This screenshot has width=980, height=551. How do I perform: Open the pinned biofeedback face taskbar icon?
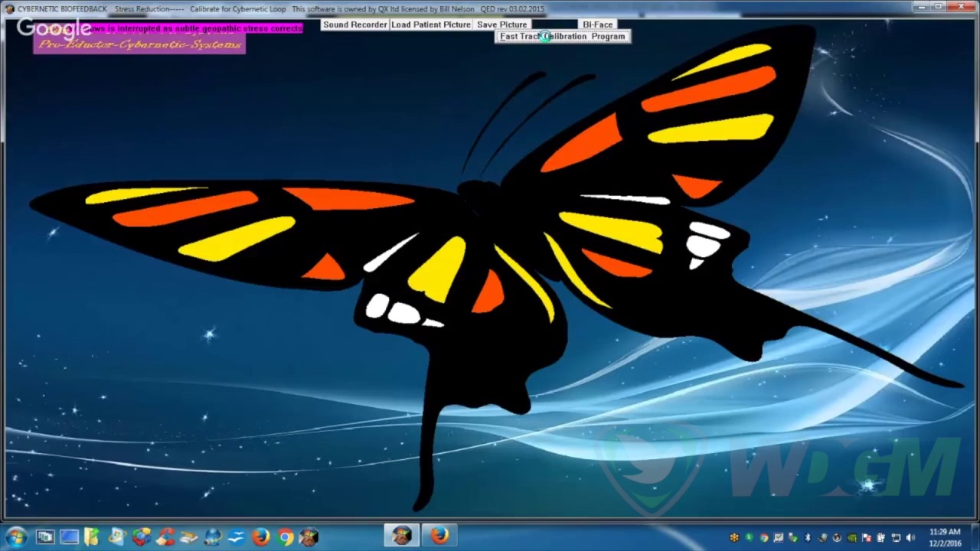[x=309, y=537]
